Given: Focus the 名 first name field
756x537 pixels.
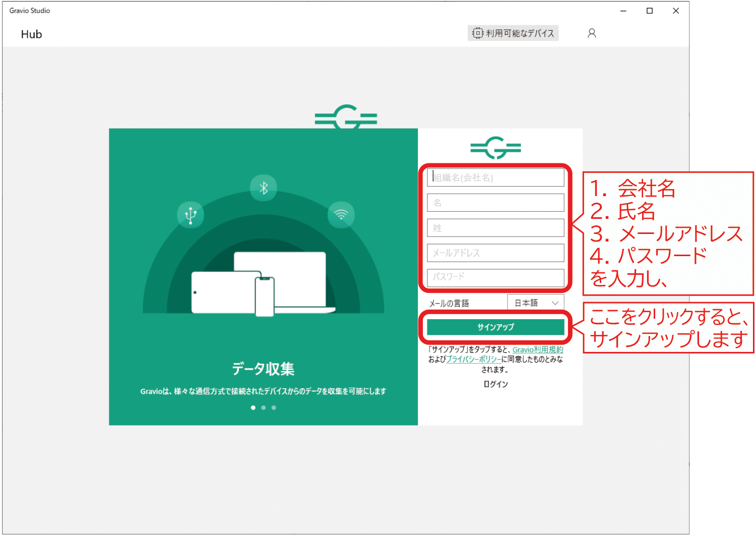Looking at the screenshot, I should (495, 203).
